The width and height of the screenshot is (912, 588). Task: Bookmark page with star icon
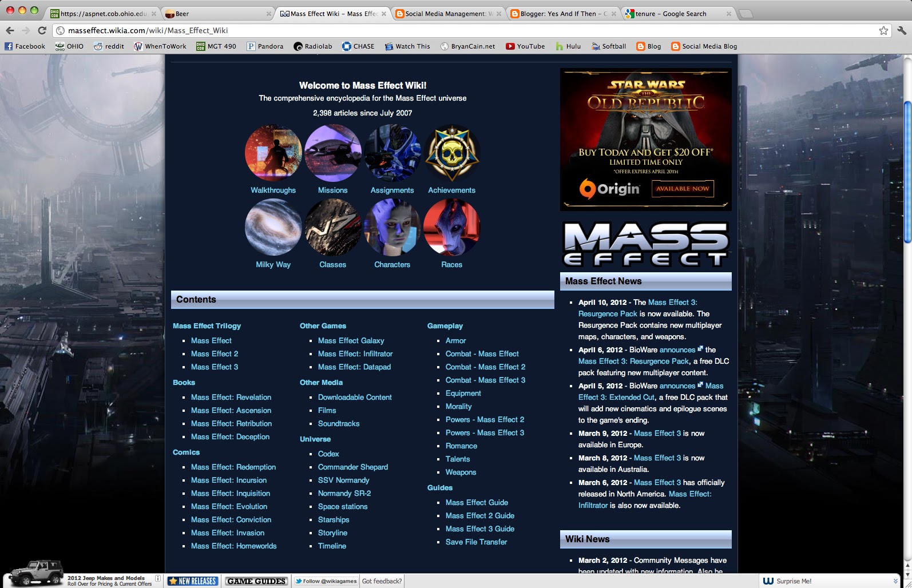coord(883,30)
